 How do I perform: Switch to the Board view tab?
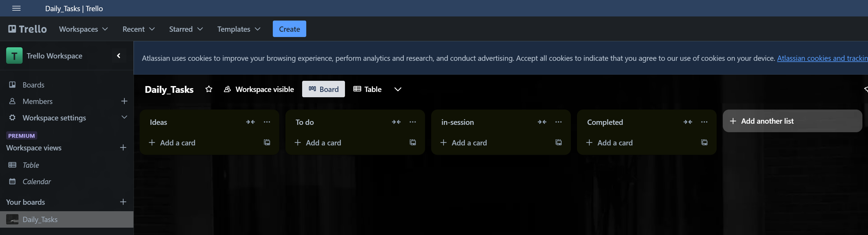(324, 89)
